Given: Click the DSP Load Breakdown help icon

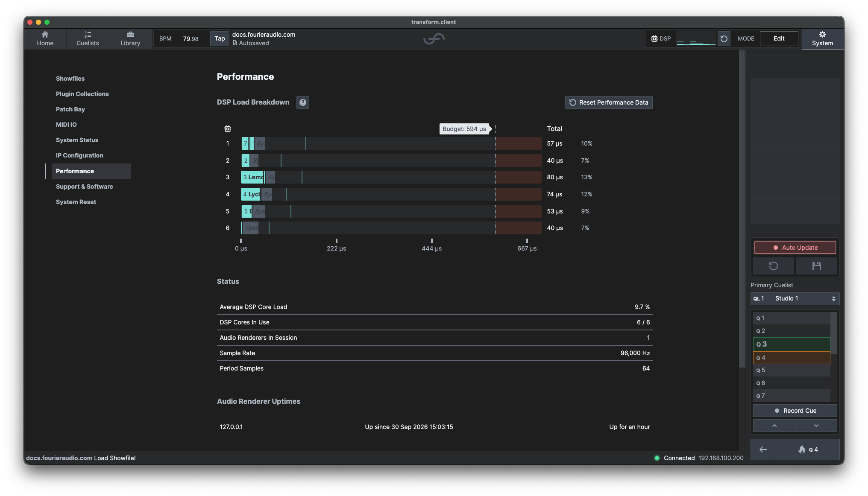Looking at the screenshot, I should (x=302, y=102).
